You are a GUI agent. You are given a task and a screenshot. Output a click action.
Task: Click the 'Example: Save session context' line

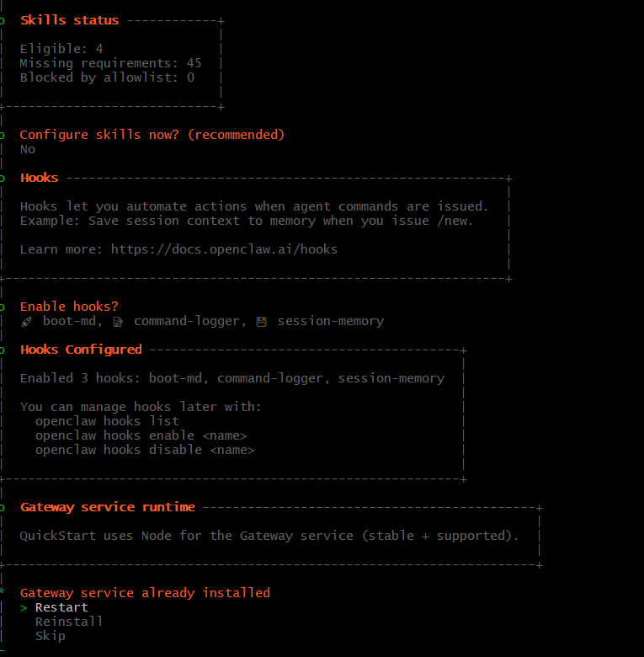click(247, 221)
